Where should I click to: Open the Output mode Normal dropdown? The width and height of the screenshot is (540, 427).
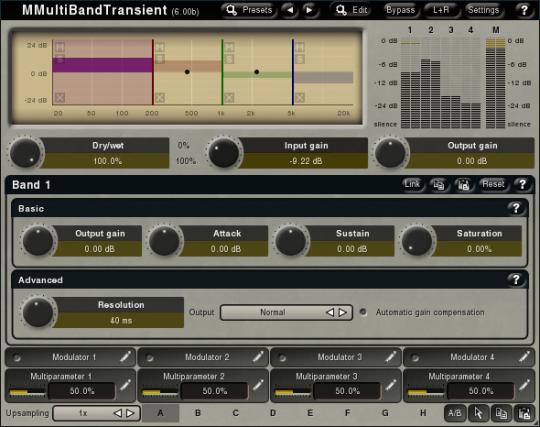tap(286, 312)
